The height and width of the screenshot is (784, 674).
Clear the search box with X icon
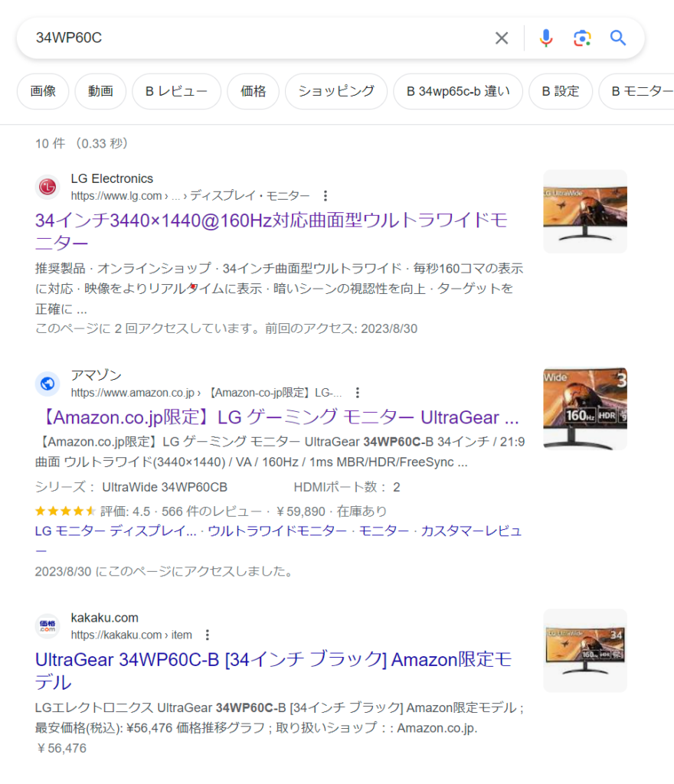pos(502,38)
